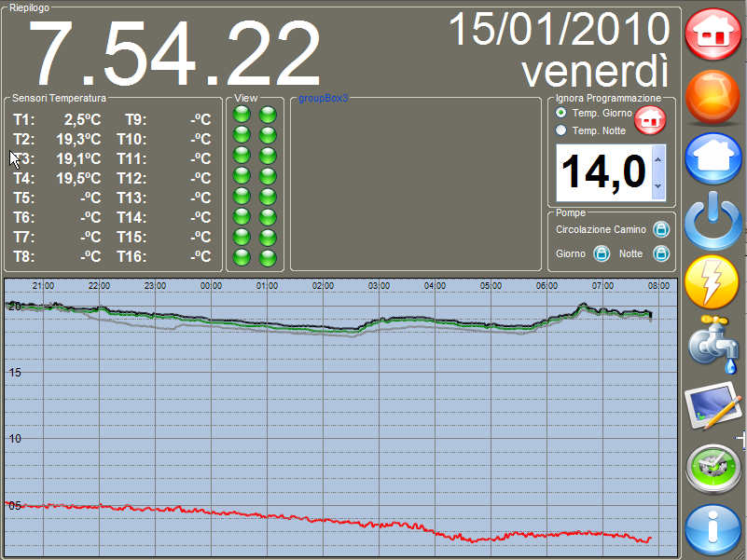Click the blue info icon
This screenshot has width=747, height=560.
tap(713, 529)
